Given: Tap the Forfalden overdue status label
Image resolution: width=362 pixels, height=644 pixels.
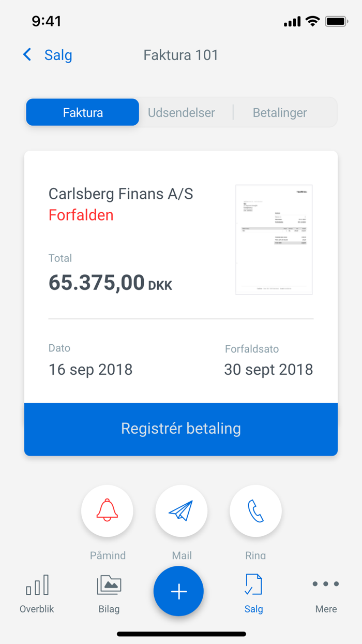Looking at the screenshot, I should click(x=81, y=215).
